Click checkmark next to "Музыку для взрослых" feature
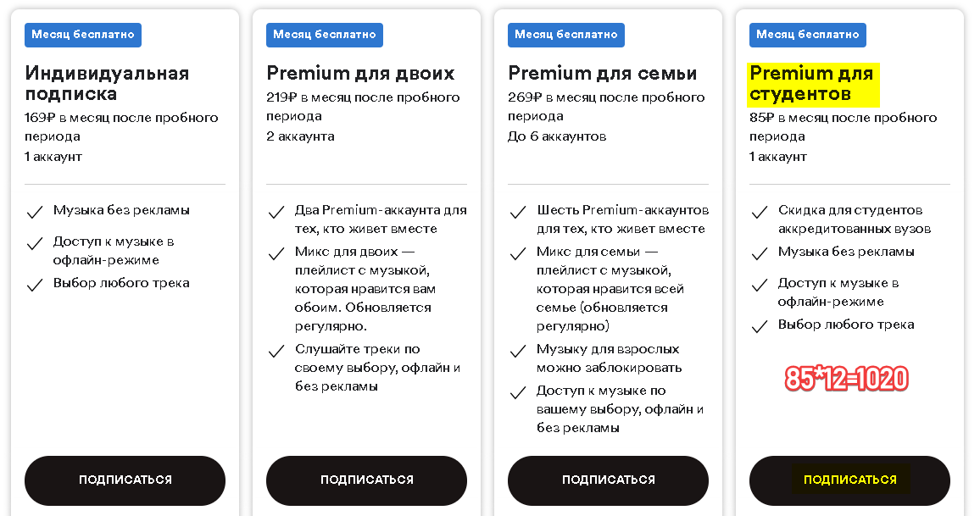Viewport: 980px width, 516px height. coord(518,351)
